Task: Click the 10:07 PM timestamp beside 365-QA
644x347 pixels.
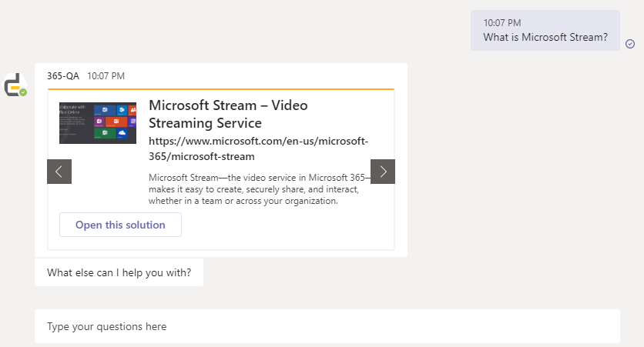Action: click(106, 76)
